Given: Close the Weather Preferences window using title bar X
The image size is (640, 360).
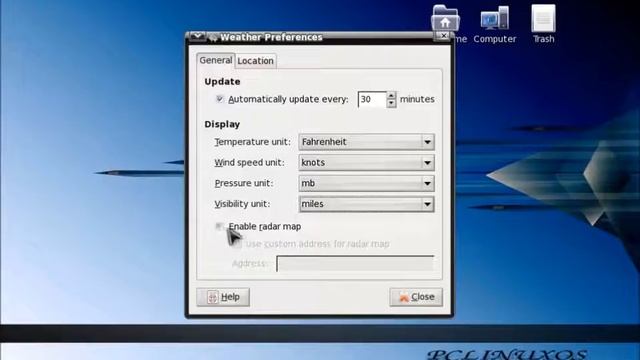Looking at the screenshot, I should [444, 36].
